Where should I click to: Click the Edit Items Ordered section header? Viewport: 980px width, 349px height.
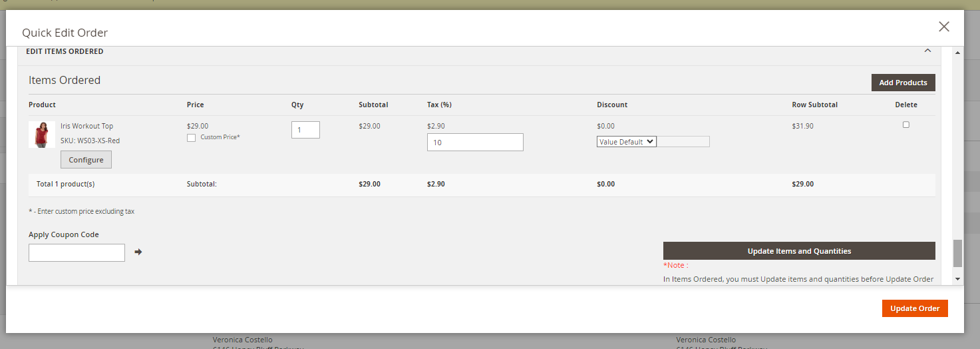[x=65, y=51]
